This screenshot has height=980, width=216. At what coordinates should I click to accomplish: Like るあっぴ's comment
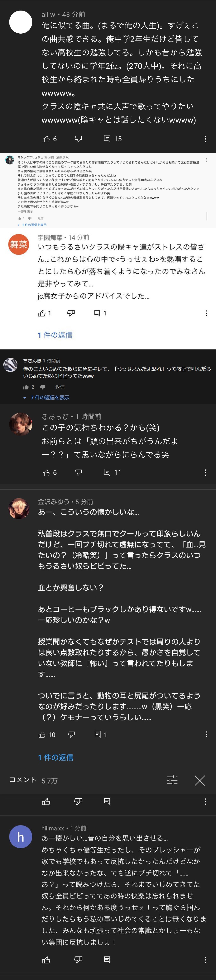click(x=46, y=472)
